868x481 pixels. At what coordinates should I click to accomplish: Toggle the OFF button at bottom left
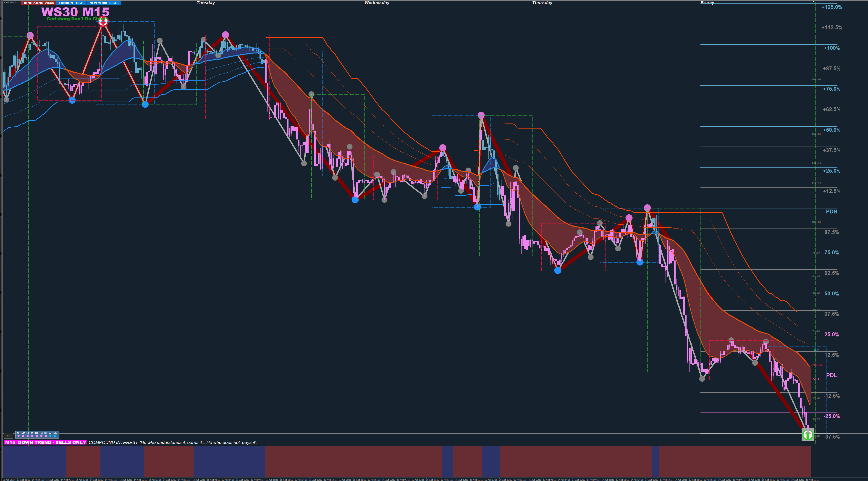(x=8, y=436)
